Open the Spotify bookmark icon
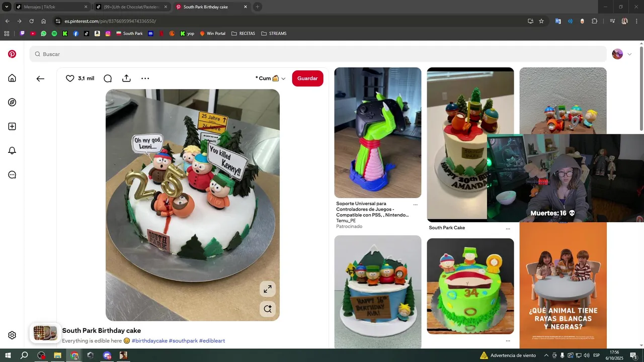This screenshot has height=362, width=644. coord(54,34)
